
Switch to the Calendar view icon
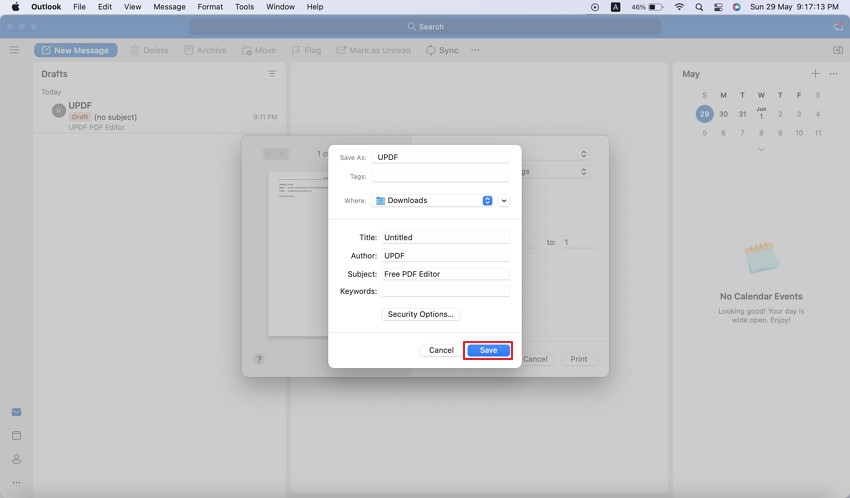[x=16, y=436]
